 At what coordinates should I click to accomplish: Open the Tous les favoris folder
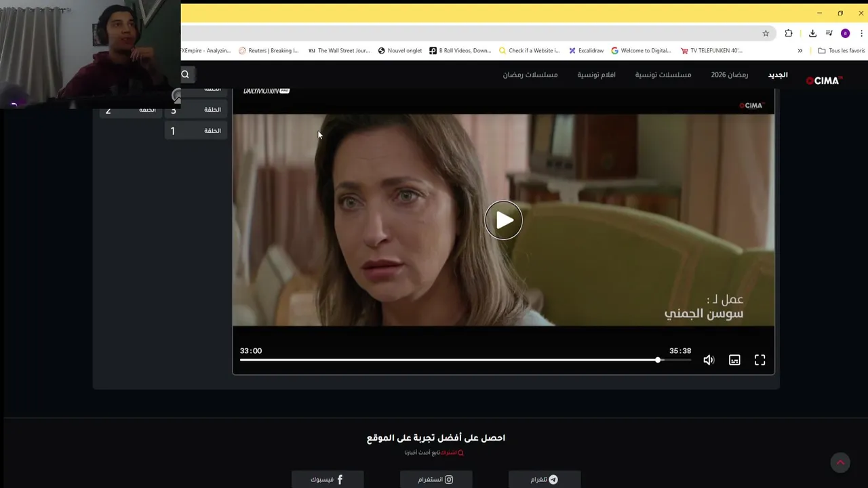pyautogui.click(x=842, y=51)
